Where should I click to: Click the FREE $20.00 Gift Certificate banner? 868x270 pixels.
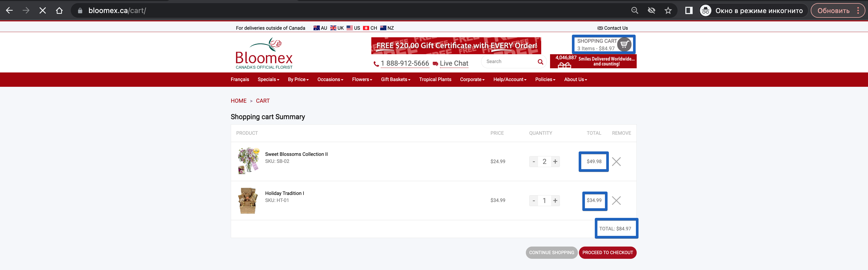(456, 46)
